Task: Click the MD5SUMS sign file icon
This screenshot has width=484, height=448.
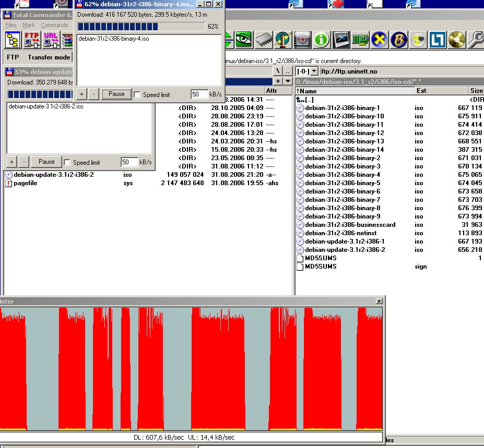Action: 300,267
